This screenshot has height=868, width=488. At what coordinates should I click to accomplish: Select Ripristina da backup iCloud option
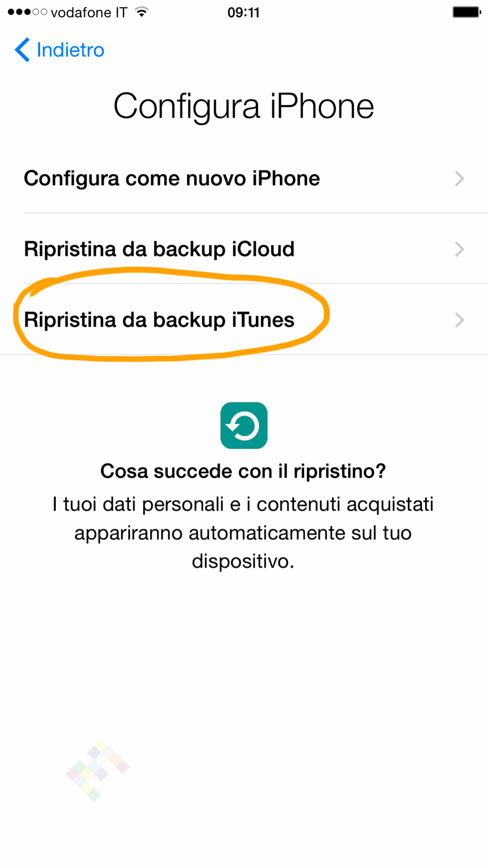(159, 249)
